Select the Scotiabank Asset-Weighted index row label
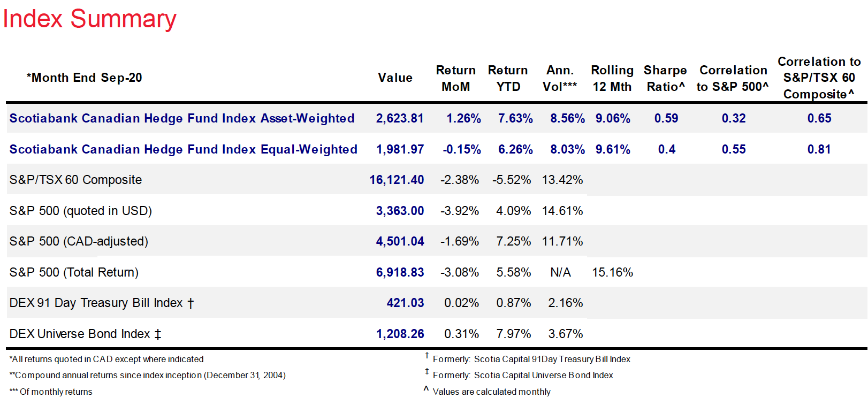Viewport: 868px width, 398px height. (182, 118)
